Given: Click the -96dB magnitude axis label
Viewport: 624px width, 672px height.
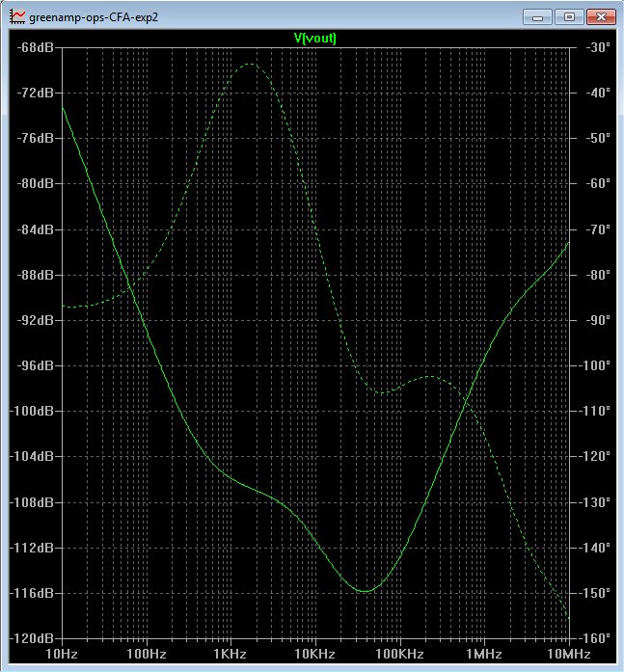Looking at the screenshot, I should pyautogui.click(x=35, y=365).
